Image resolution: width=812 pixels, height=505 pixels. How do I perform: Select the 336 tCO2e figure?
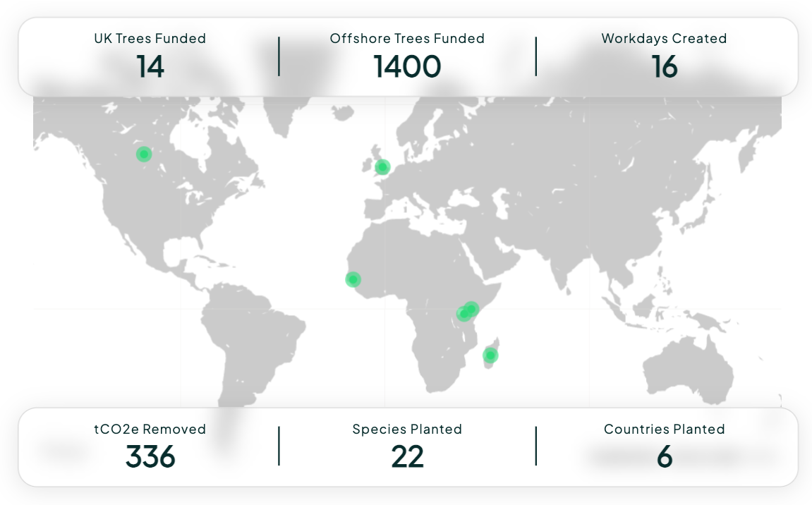(x=150, y=457)
